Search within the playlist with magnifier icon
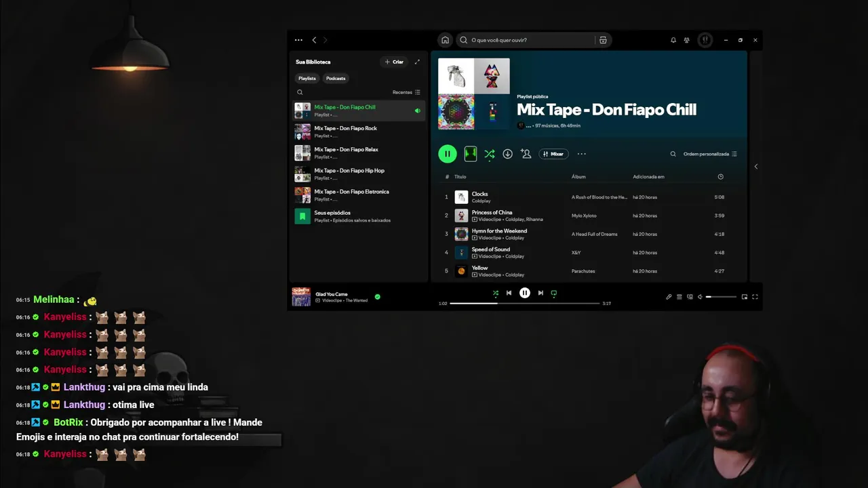Viewport: 868px width, 488px height. click(x=673, y=154)
